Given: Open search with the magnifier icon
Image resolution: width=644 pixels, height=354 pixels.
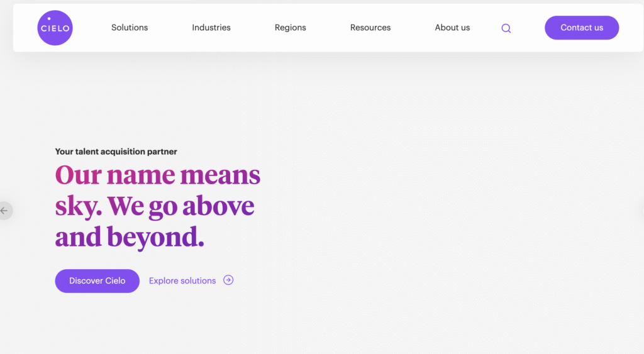Looking at the screenshot, I should click(506, 28).
